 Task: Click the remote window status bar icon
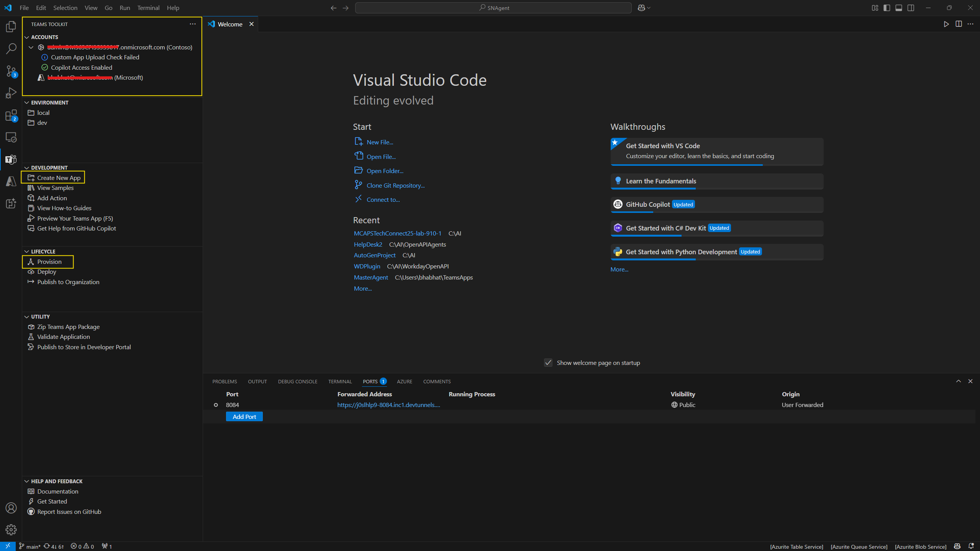pos(8,546)
